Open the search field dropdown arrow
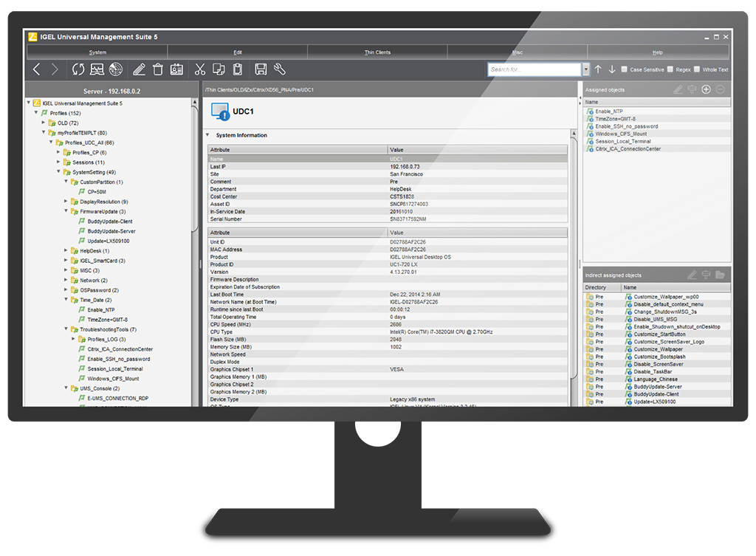756x556 pixels. click(x=585, y=69)
